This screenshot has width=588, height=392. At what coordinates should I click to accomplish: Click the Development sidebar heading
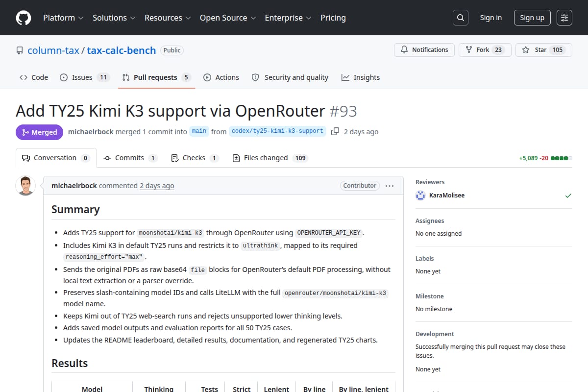[435, 334]
